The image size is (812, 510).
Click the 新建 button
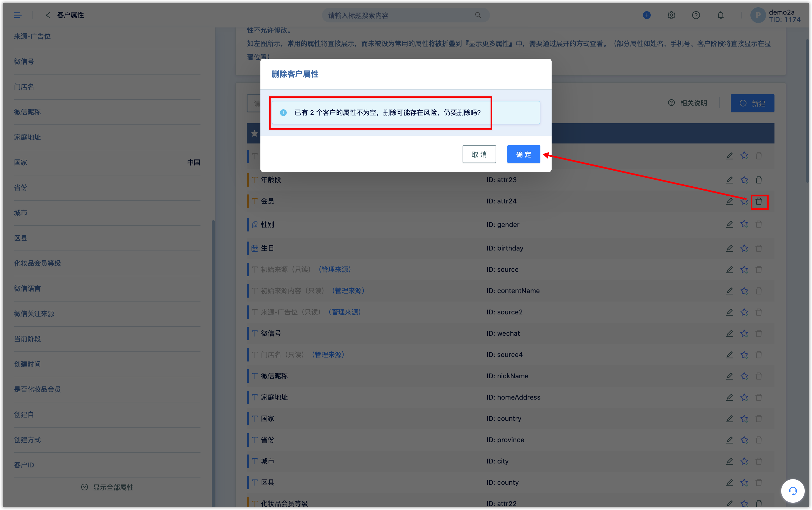pyautogui.click(x=752, y=103)
